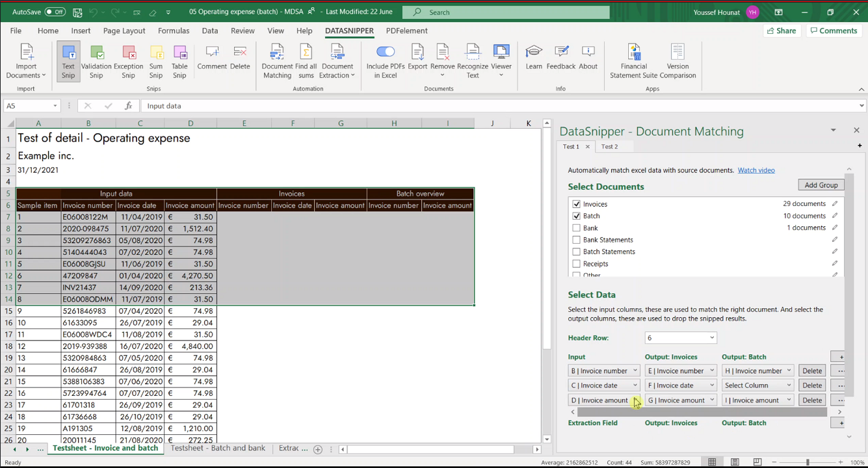Select the Text Snip tool
Viewport: 868px width, 468px height.
click(68, 62)
